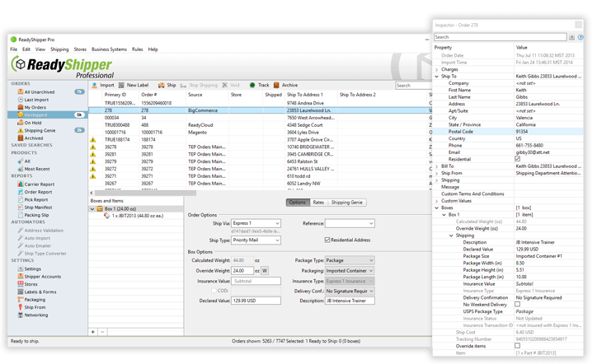The height and width of the screenshot is (364, 602).
Task: Select the Unshipped orders filter
Action: click(x=47, y=115)
